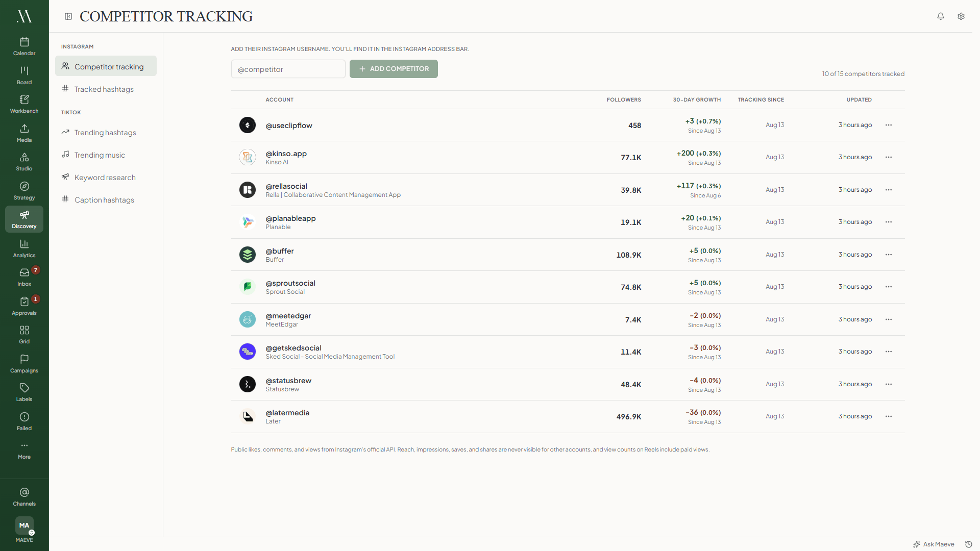Open Trending hashtags for TikTok
This screenshot has height=551, width=980.
click(x=106, y=132)
